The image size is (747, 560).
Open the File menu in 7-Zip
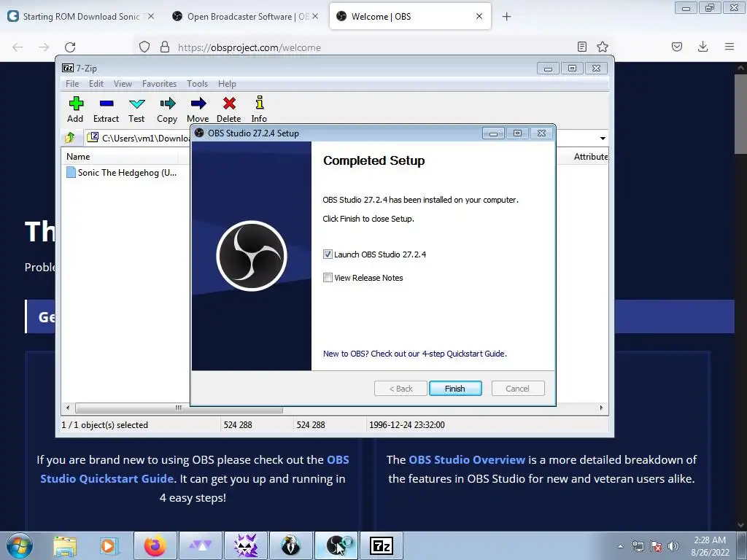[72, 84]
